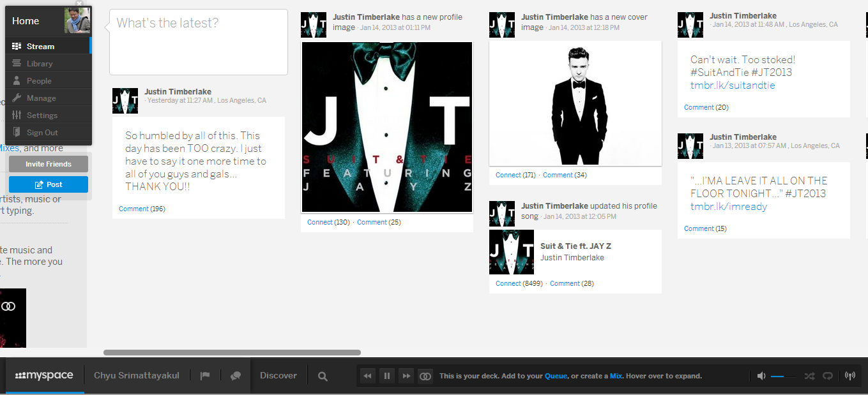Close the Home menu with the X icon
The image size is (868, 395).
(79, 3)
